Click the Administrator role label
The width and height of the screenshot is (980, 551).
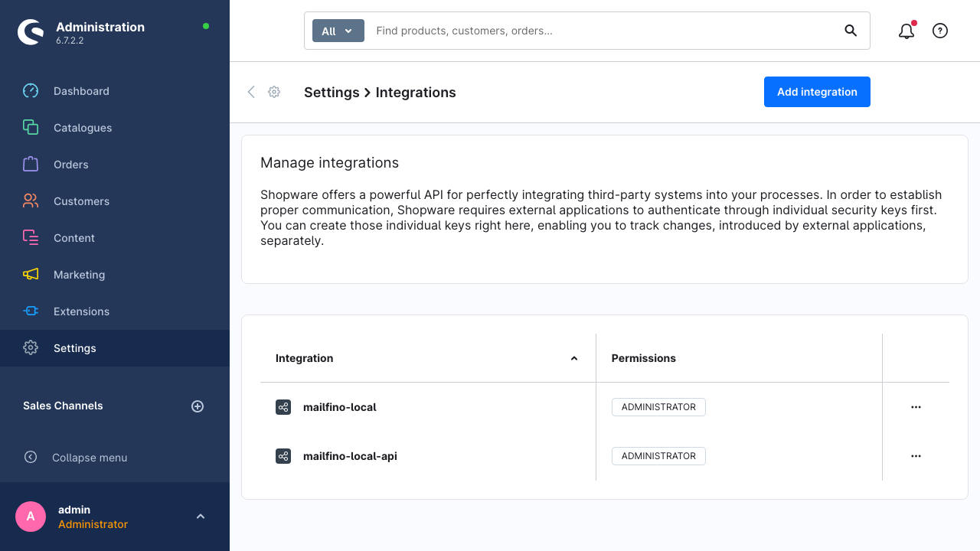[93, 524]
